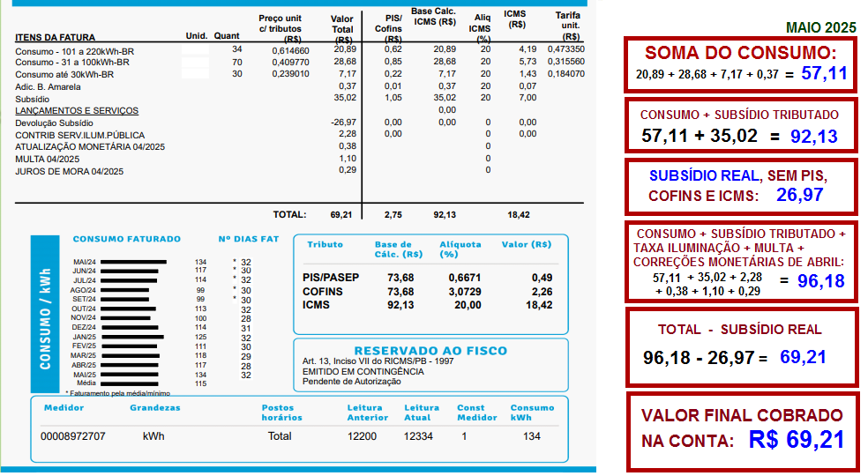Select the MULTA 04/2025 entry
This screenshot has width=868, height=476.
click(47, 159)
